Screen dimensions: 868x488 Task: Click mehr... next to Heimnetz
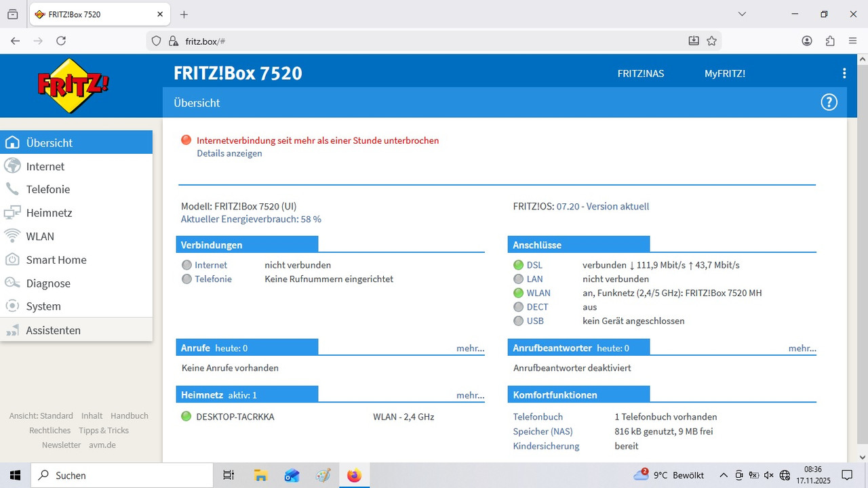click(x=470, y=395)
